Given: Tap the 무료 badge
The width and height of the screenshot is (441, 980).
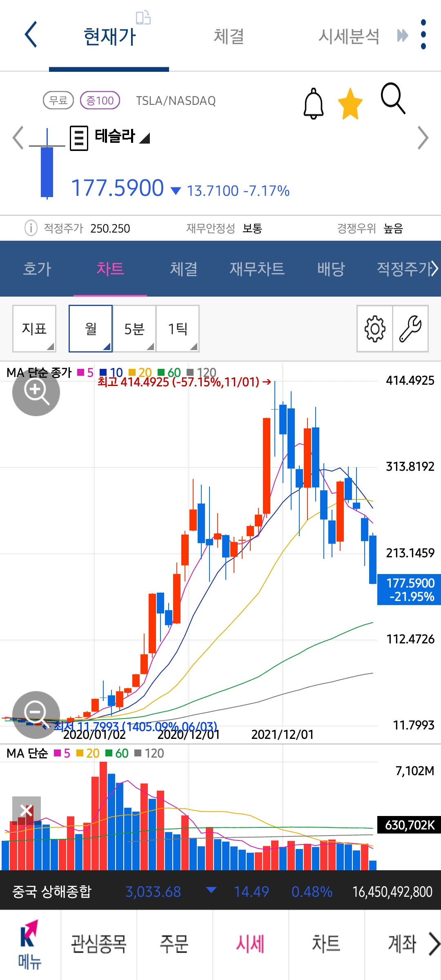Looking at the screenshot, I should tap(58, 100).
